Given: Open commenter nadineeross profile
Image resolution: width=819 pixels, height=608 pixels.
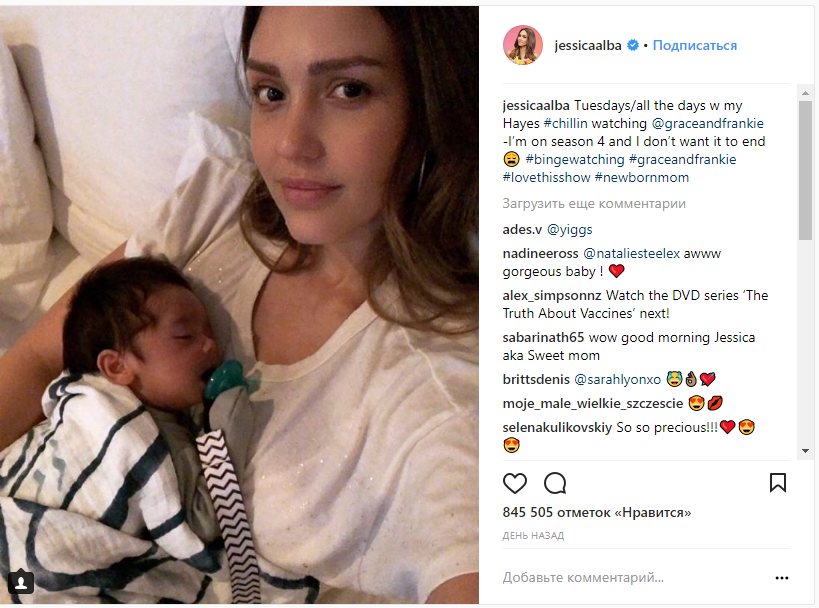Looking at the screenshot, I should pos(540,254).
